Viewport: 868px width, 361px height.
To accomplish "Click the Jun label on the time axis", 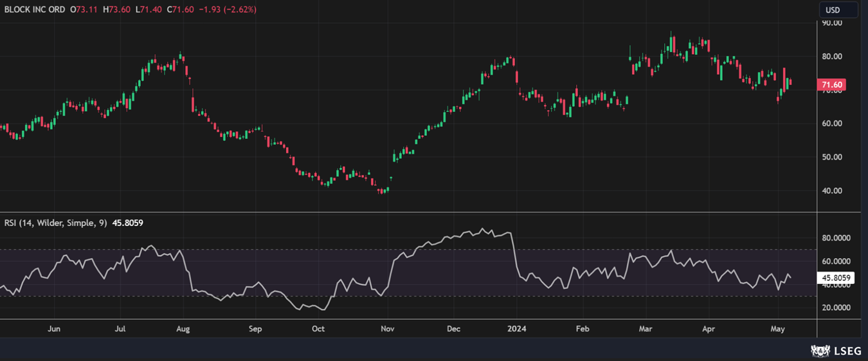I will (x=54, y=329).
